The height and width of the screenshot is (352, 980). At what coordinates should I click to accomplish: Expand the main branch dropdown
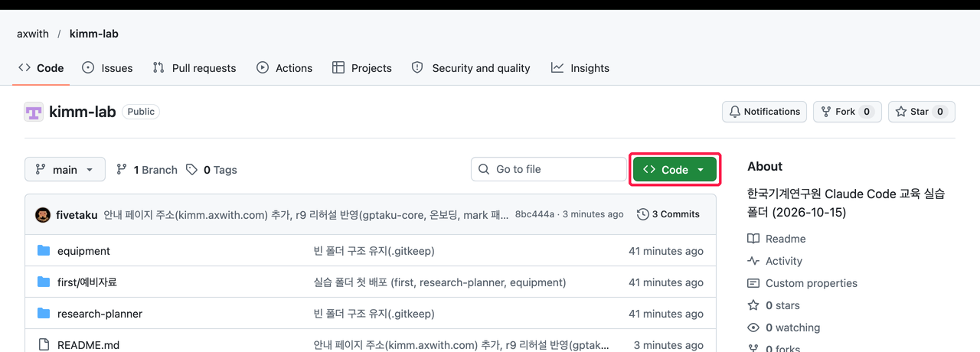65,170
